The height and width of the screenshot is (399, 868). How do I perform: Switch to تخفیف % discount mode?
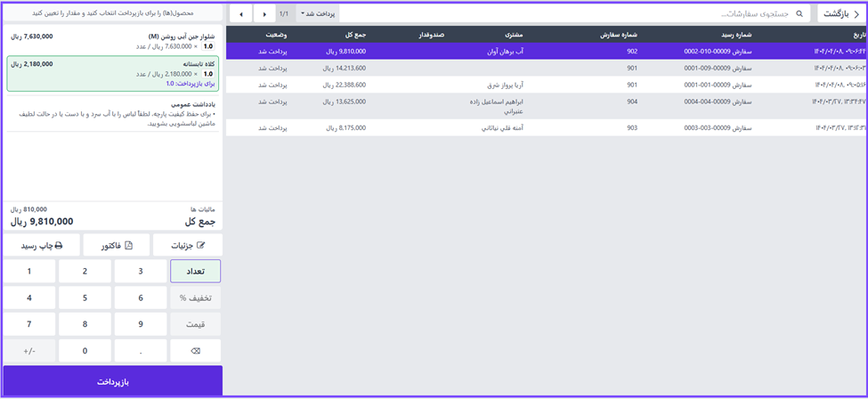pos(196,298)
